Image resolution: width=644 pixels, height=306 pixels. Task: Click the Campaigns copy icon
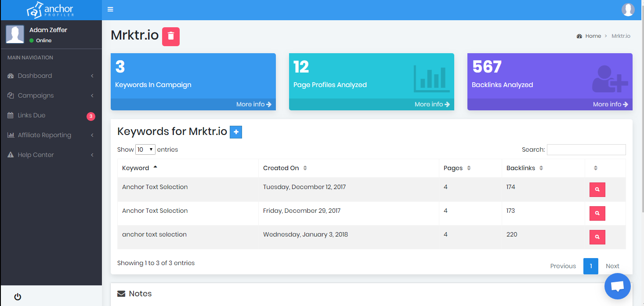click(11, 95)
